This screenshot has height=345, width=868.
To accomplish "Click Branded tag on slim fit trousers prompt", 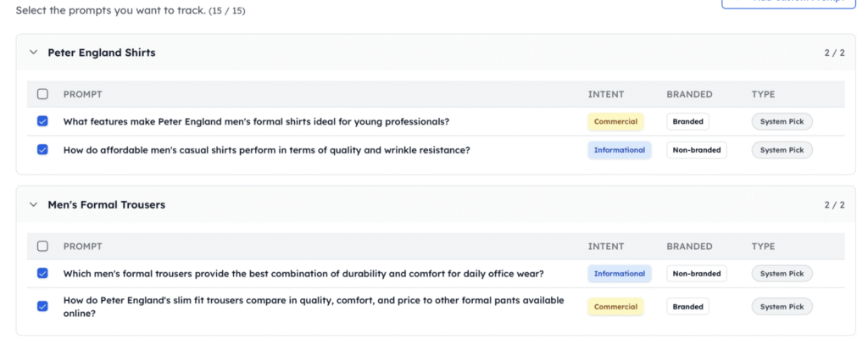I will click(687, 307).
